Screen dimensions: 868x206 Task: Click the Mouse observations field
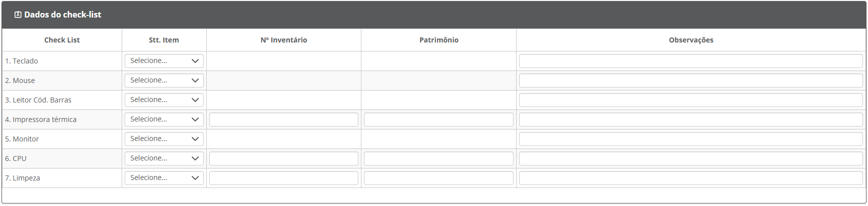click(x=691, y=80)
